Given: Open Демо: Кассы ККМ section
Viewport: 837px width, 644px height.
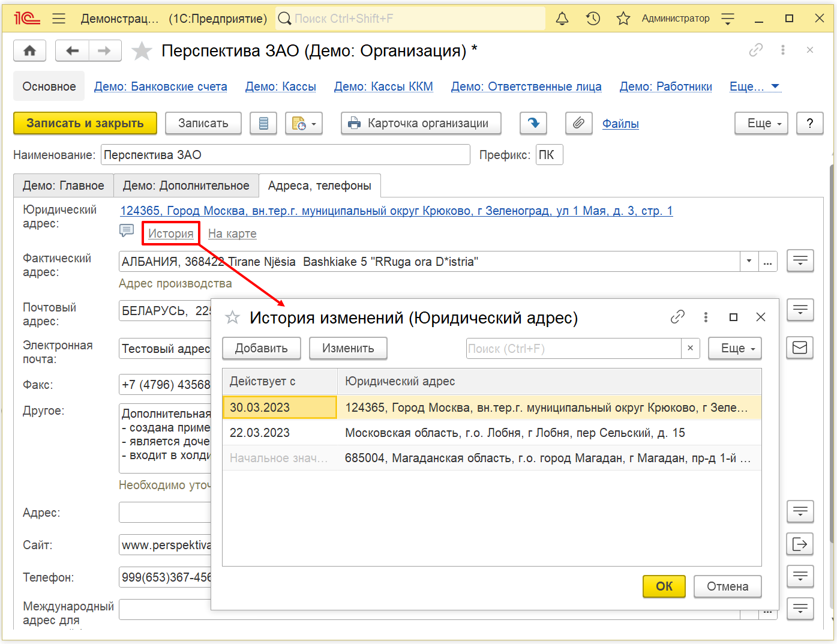Looking at the screenshot, I should coord(383,86).
